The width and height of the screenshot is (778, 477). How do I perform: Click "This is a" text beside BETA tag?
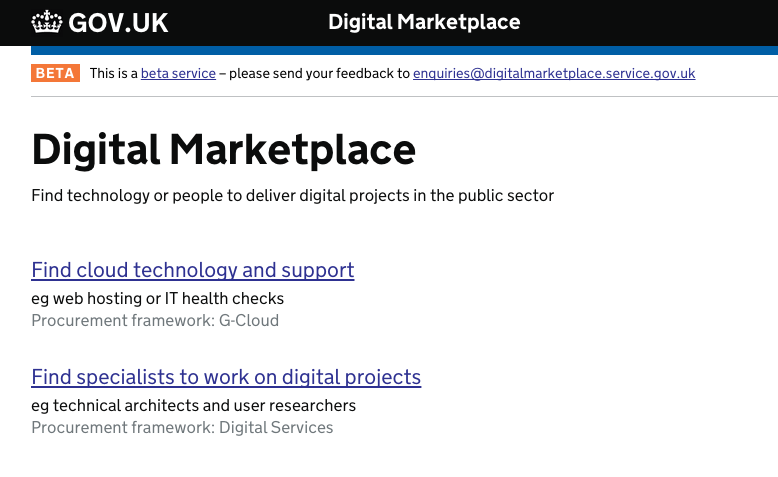click(x=114, y=73)
